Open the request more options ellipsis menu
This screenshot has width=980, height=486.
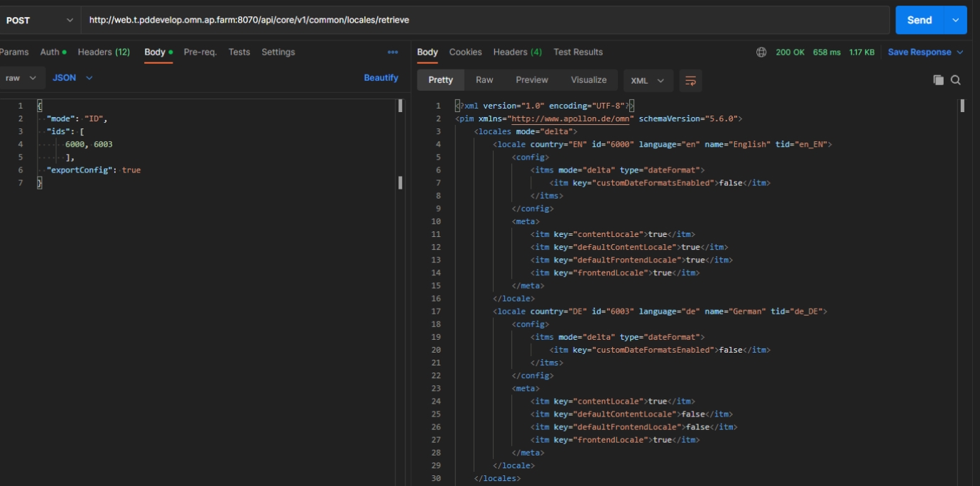393,52
